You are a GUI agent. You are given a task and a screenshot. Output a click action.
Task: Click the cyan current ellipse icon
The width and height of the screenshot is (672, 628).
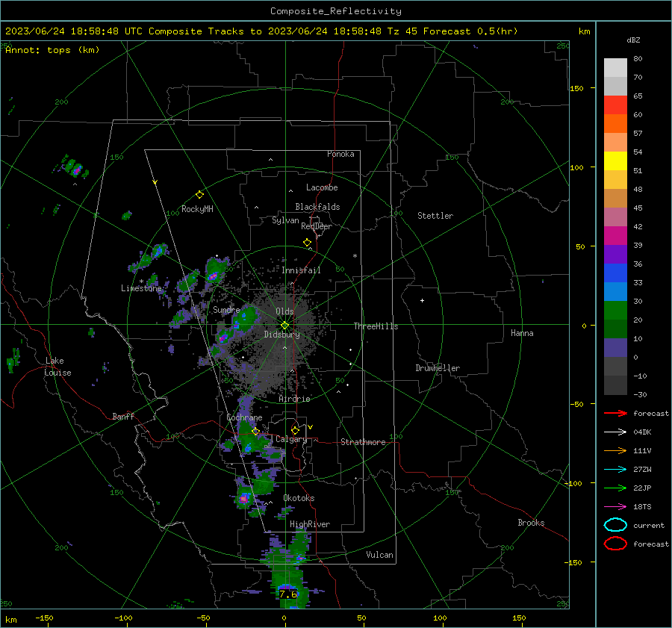click(615, 525)
